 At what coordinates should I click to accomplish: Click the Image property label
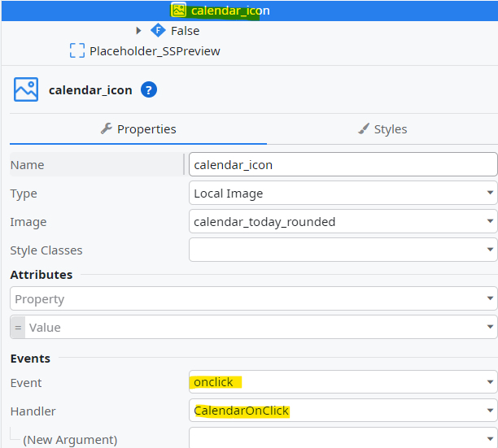28,222
